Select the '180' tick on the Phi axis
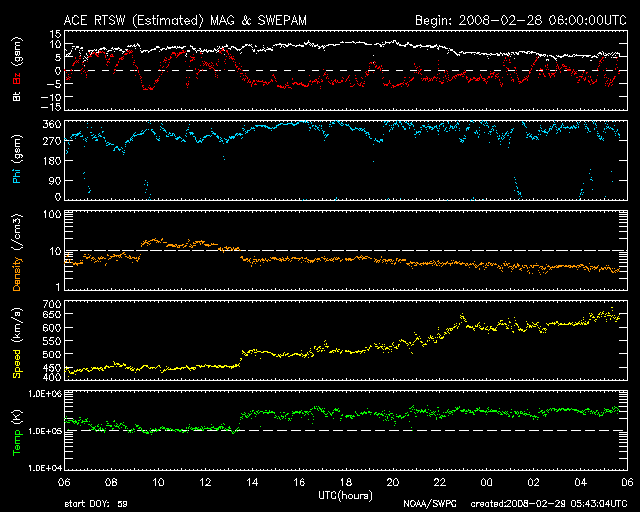Screen dimensions: 640x512 [51, 161]
